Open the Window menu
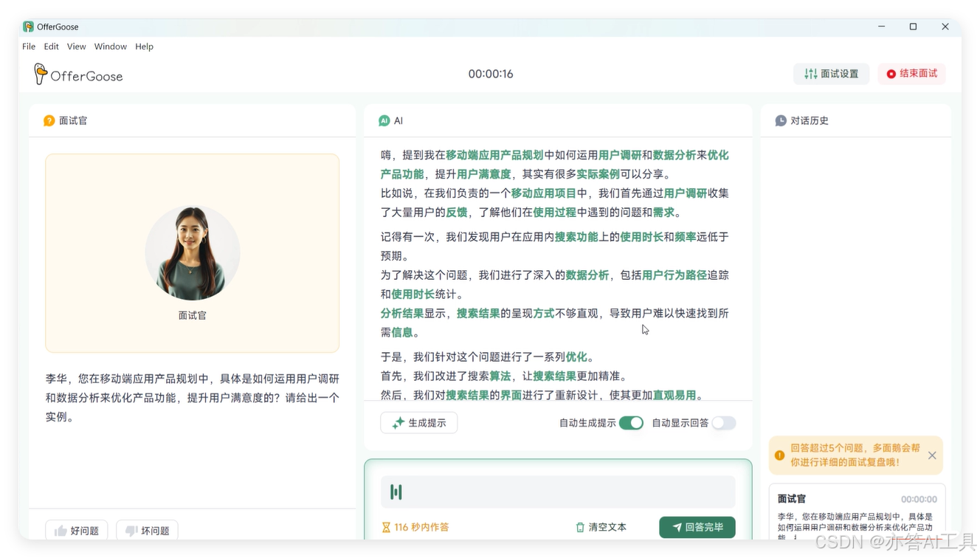 (x=110, y=46)
